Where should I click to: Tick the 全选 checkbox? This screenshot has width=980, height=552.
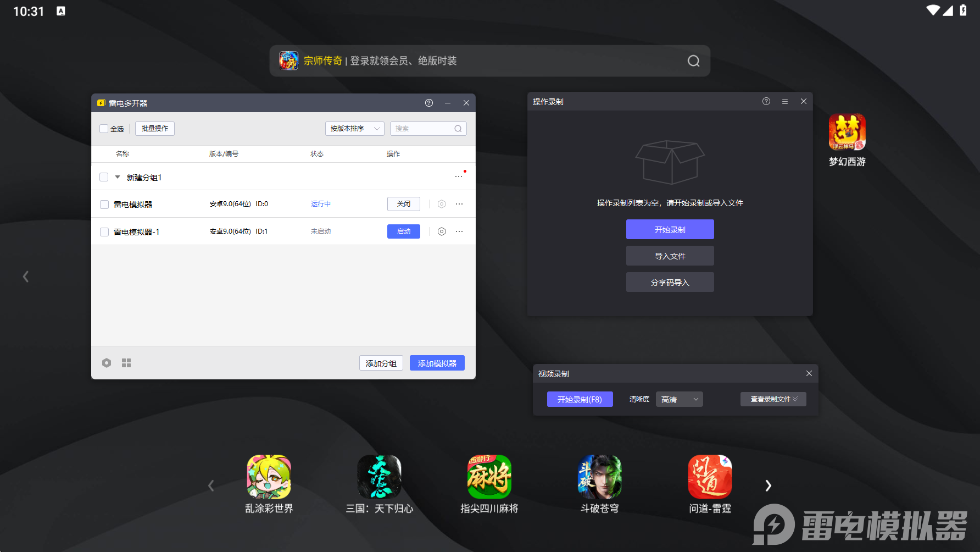coord(104,129)
